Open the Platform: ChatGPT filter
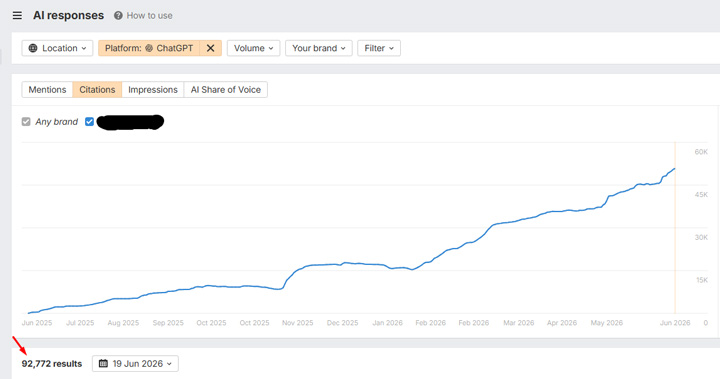This screenshot has height=379, width=720. click(x=149, y=48)
